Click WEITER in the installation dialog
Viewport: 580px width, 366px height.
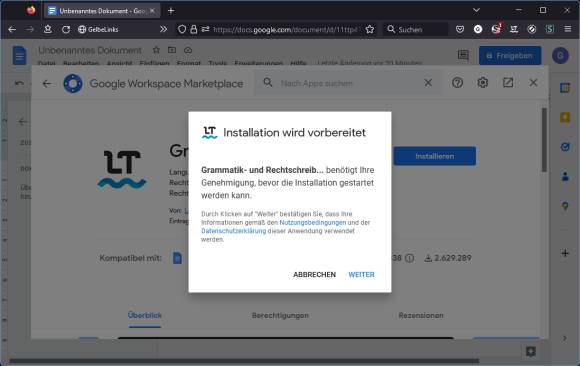pos(361,275)
